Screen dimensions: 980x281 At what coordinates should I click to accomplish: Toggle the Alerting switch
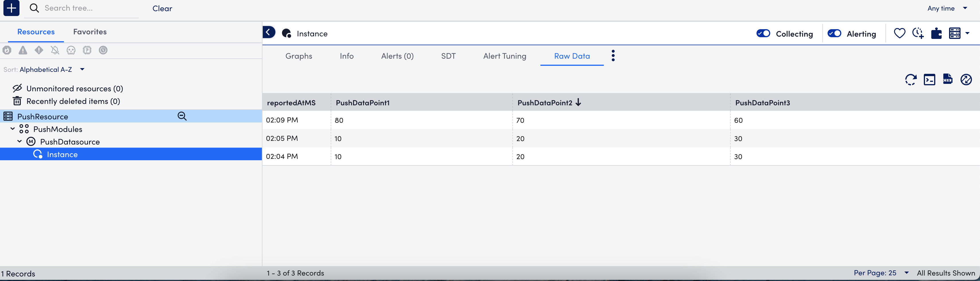tap(834, 33)
